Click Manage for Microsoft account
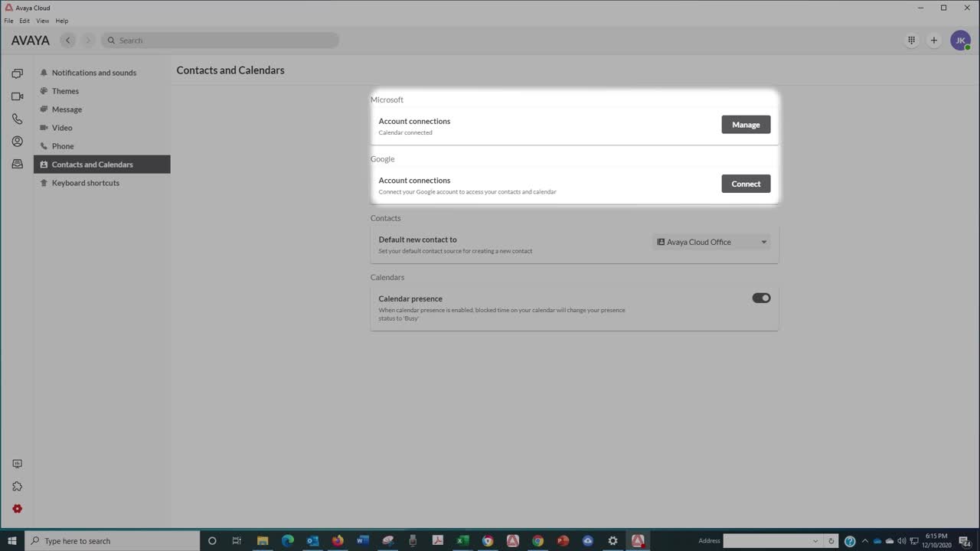This screenshot has width=980, height=551. pyautogui.click(x=746, y=125)
